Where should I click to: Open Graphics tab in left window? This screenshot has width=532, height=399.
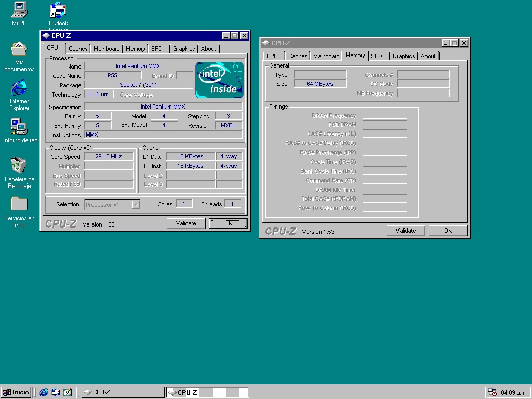coord(184,49)
